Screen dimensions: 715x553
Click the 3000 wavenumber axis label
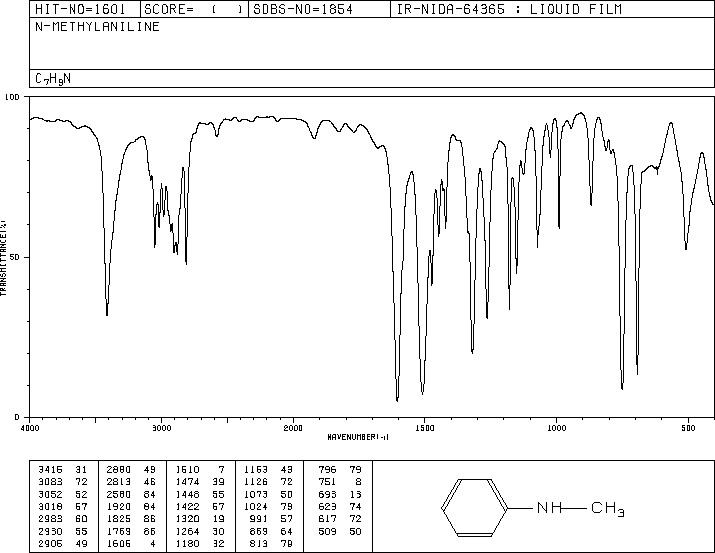(161, 428)
